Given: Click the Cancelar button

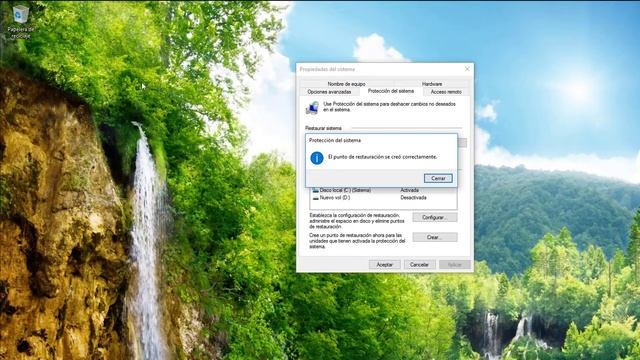Looking at the screenshot, I should 419,265.
